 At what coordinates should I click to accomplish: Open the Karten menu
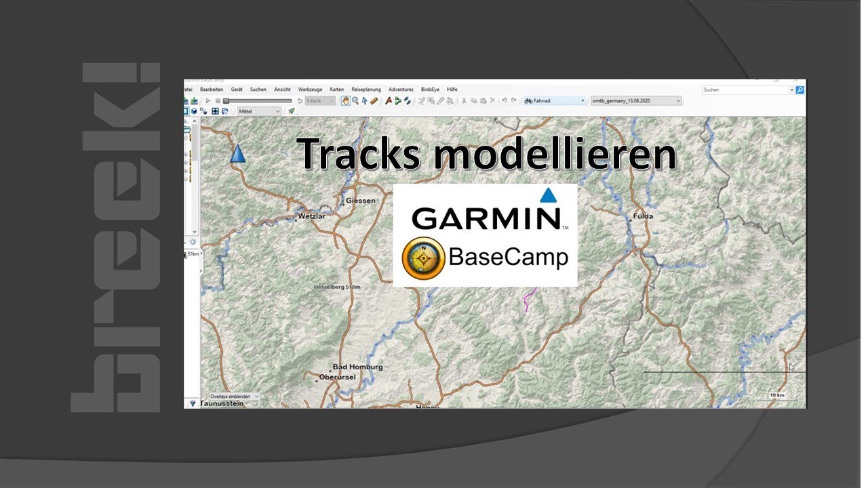[x=337, y=89]
